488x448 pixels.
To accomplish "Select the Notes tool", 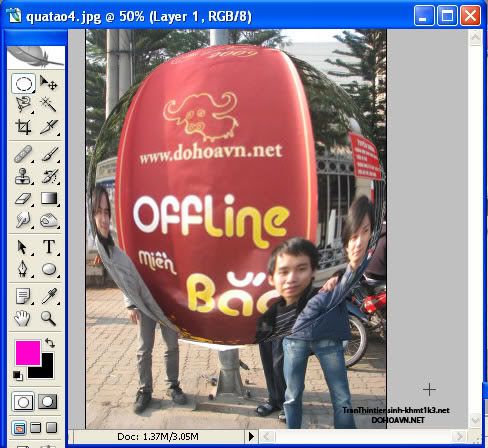I will click(23, 296).
